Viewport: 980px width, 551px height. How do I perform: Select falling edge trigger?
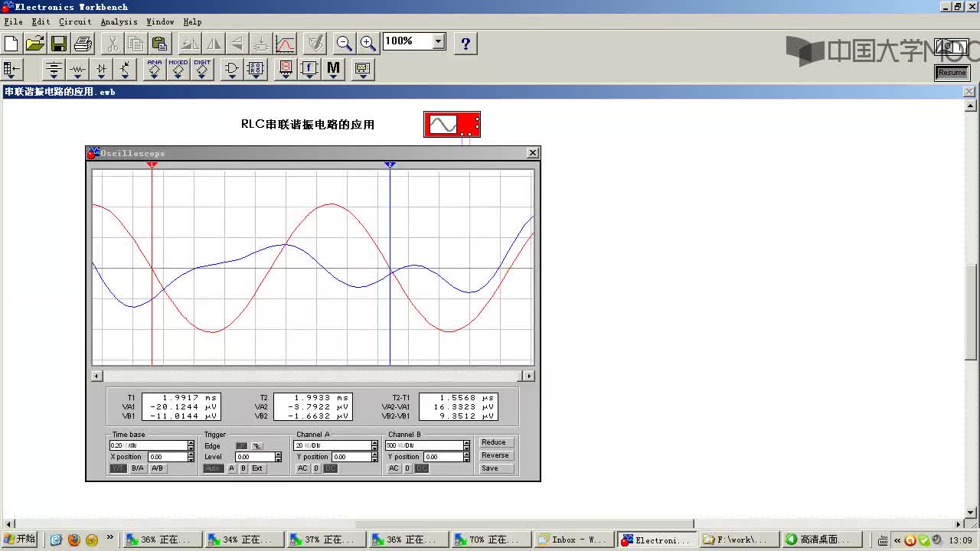(257, 446)
